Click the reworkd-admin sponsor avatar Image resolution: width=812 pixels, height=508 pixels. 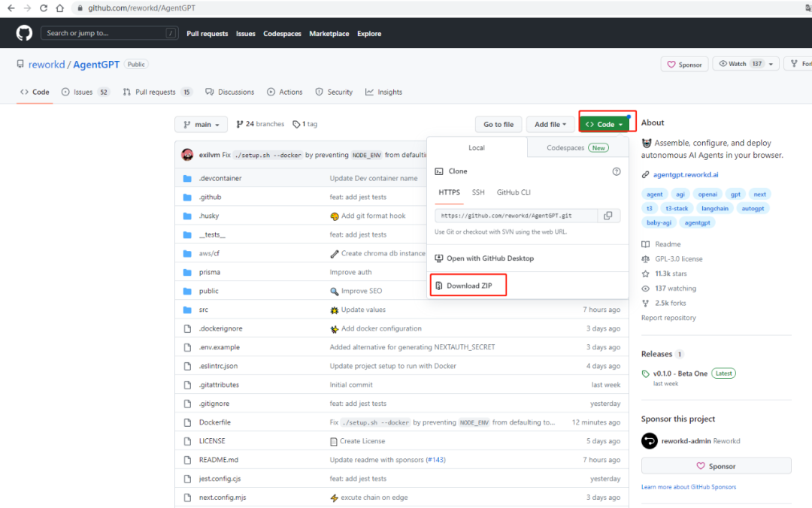(650, 440)
